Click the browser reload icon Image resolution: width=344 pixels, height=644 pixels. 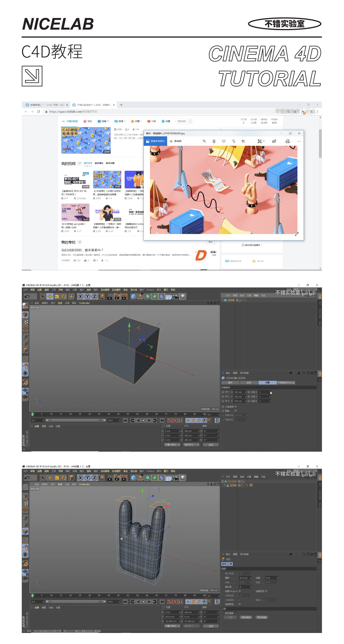click(x=39, y=112)
